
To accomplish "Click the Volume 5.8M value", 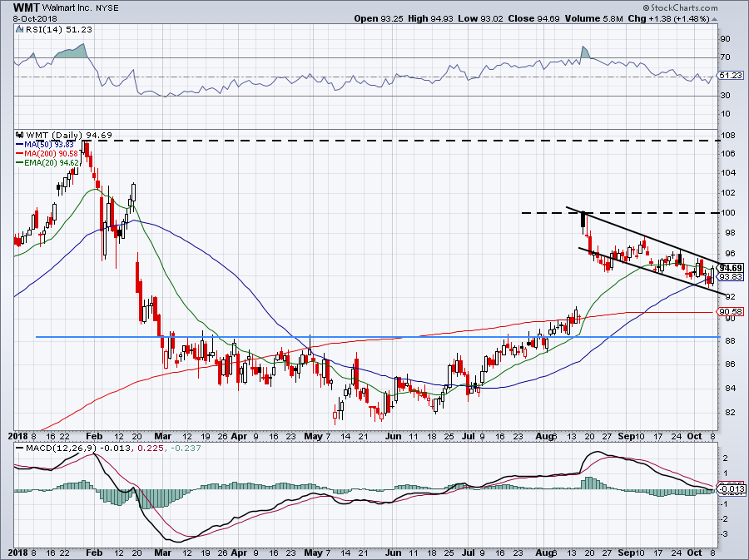I will pos(593,18).
